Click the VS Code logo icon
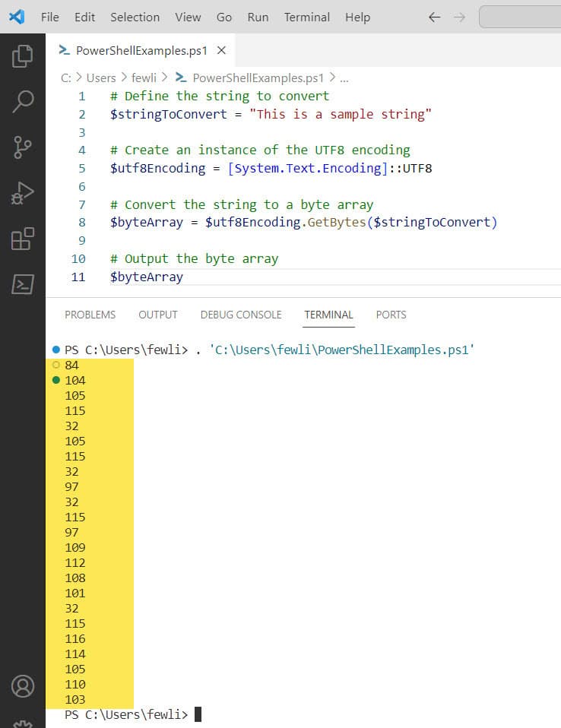Viewport: 561px width, 728px height. tap(17, 17)
